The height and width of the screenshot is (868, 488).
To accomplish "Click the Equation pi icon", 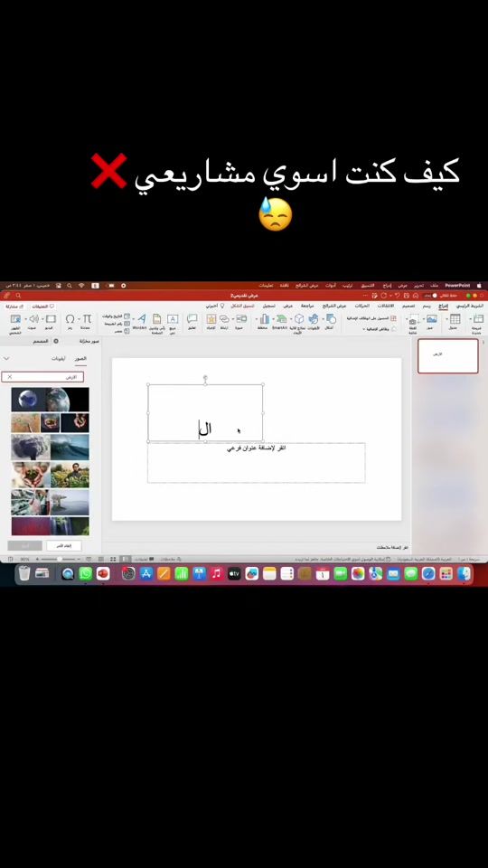I will (x=87, y=319).
